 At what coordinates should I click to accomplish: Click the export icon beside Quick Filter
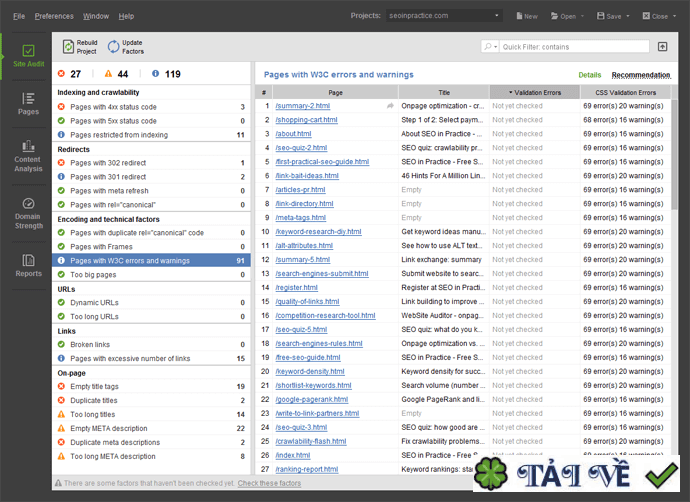click(662, 47)
